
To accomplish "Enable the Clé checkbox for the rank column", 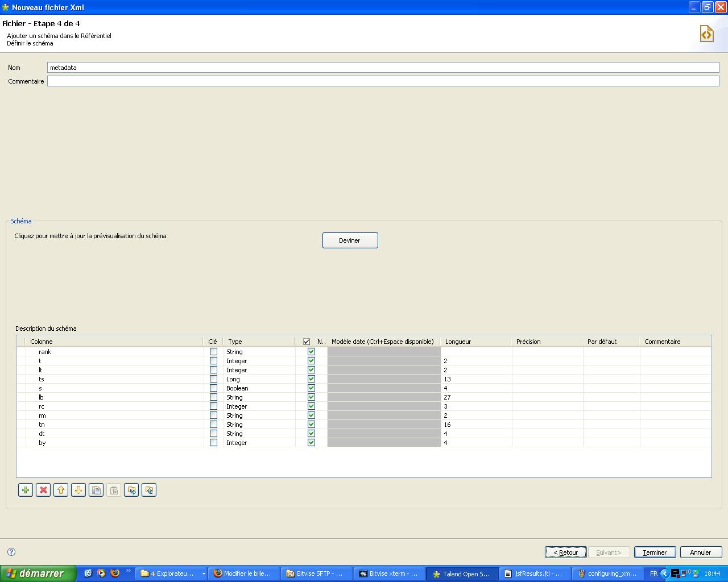I will pos(213,352).
